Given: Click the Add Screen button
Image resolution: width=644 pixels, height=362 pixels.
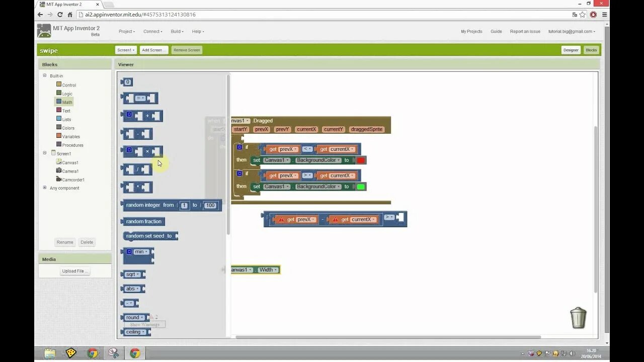Looking at the screenshot, I should (x=153, y=50).
